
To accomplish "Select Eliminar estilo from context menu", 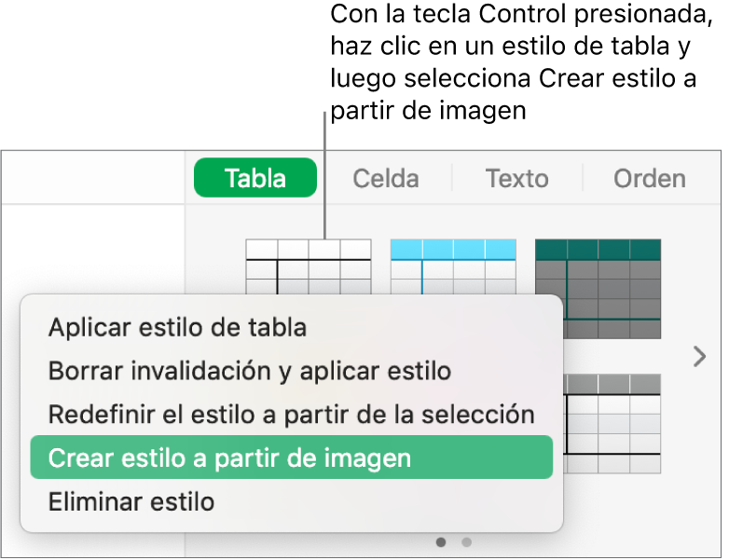I will point(131,502).
